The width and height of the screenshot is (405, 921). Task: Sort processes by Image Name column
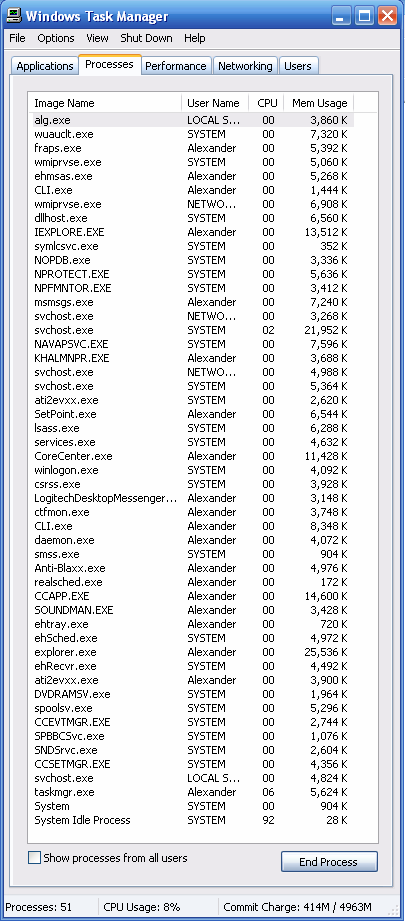105,103
